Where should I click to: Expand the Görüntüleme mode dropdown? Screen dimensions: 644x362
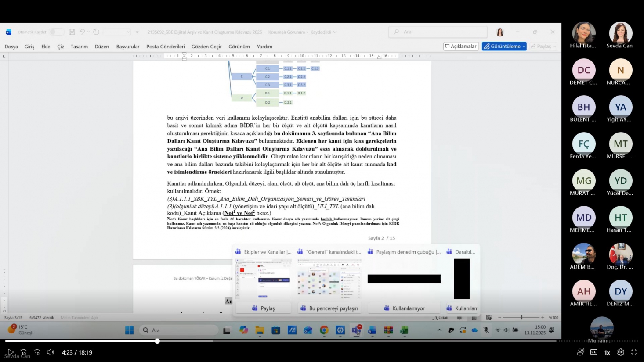(x=524, y=47)
